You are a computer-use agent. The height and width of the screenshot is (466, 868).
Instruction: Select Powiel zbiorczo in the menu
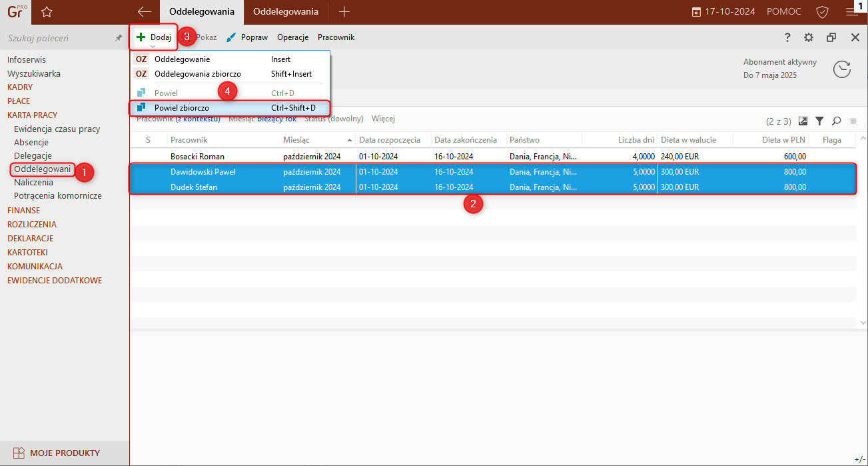(230, 107)
